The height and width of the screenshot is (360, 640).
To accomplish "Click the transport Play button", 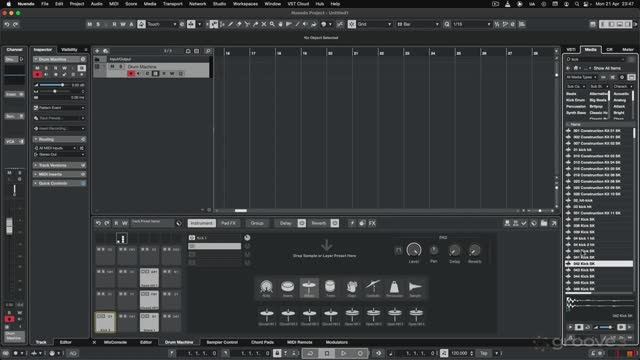I will tap(343, 353).
